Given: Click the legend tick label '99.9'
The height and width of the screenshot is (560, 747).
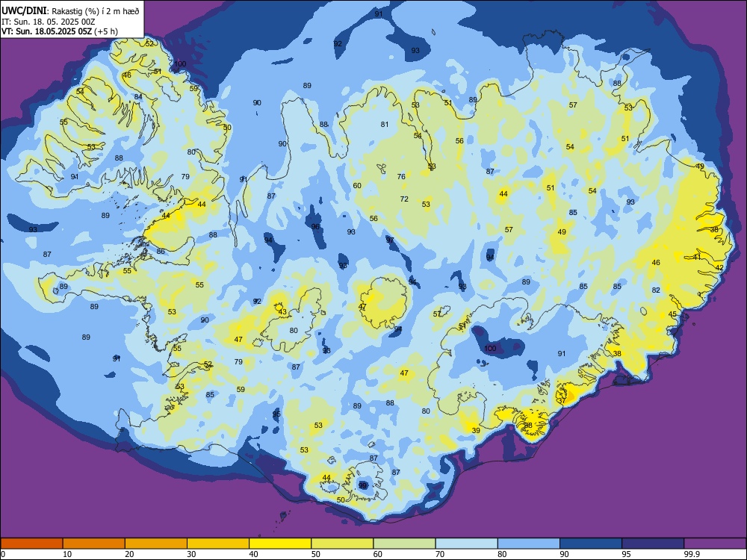Looking at the screenshot, I should 691,554.
